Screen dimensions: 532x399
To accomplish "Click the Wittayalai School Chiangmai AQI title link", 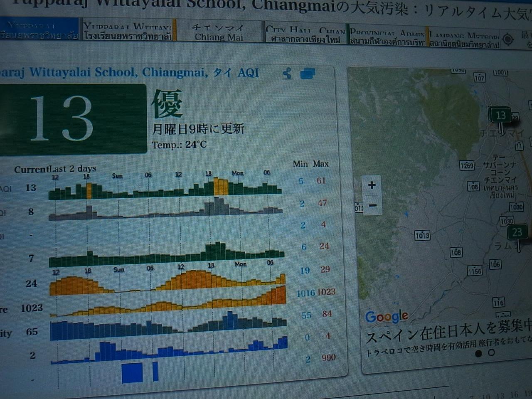I will 129,73.
